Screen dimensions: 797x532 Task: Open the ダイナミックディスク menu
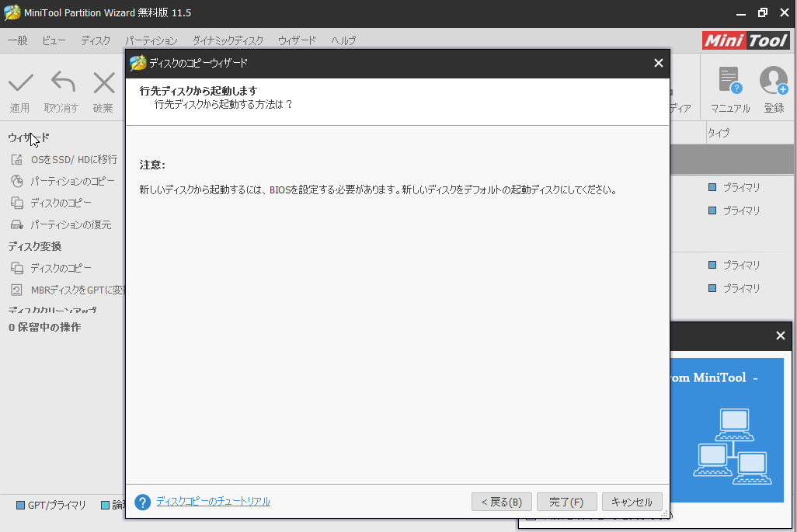click(228, 40)
